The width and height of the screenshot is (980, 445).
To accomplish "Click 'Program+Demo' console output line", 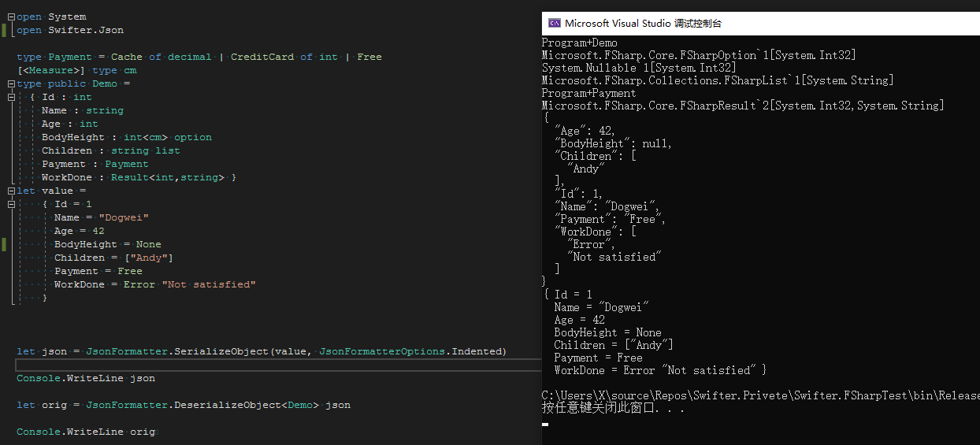I will [580, 43].
